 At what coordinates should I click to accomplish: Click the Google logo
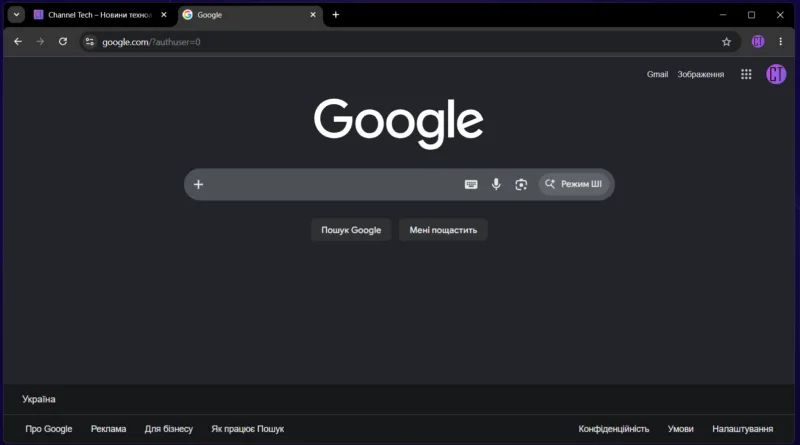(398, 123)
